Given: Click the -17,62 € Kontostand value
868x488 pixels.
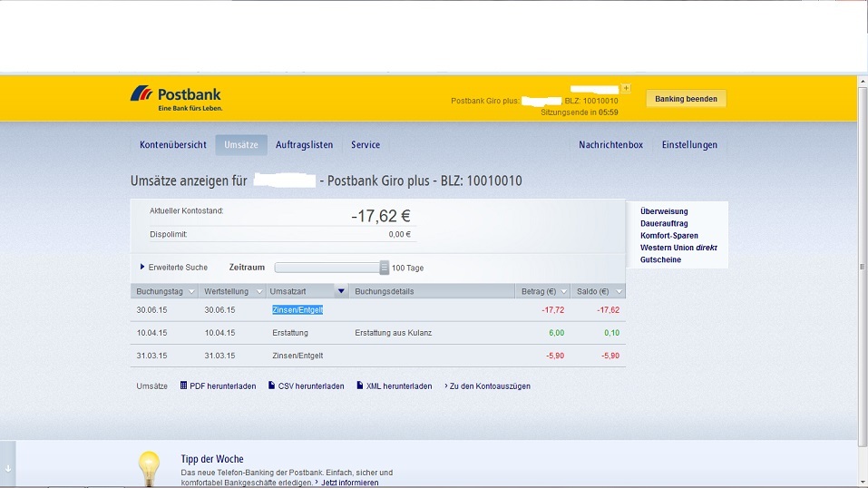Looking at the screenshot, I should click(x=380, y=216).
